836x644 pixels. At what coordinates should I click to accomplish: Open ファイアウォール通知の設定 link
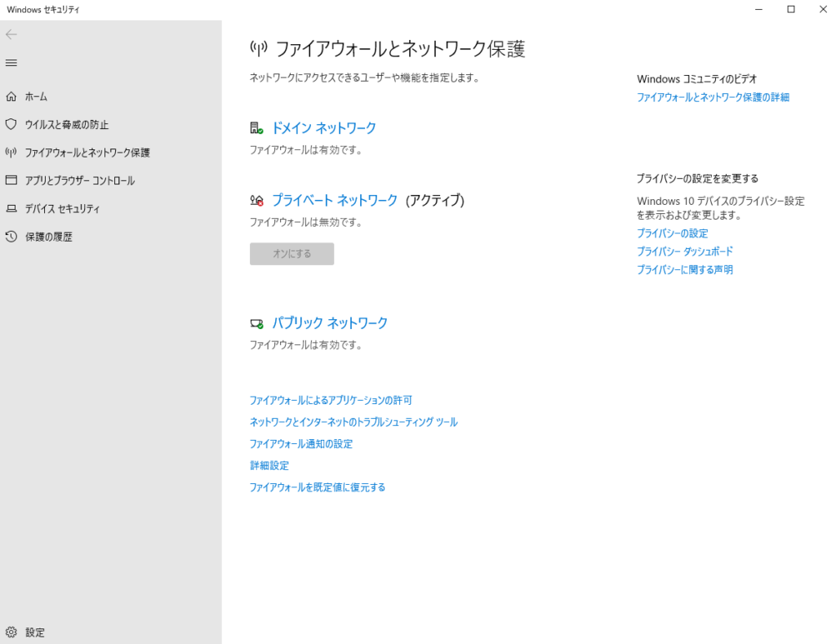[x=300, y=444]
